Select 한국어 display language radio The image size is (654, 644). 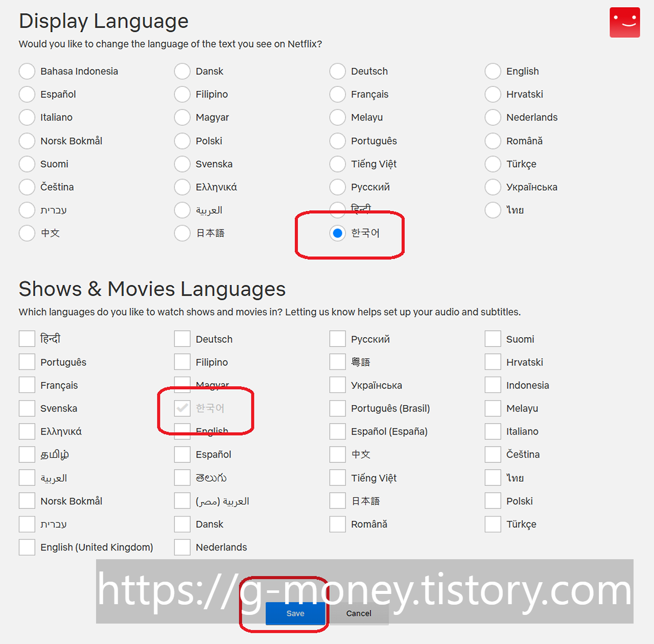tap(338, 233)
